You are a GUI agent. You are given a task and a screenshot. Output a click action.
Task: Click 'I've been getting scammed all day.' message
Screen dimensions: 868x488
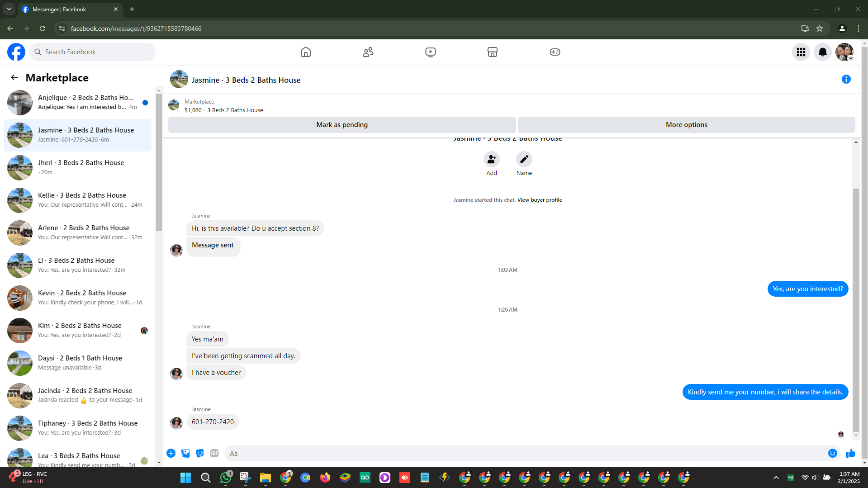243,356
